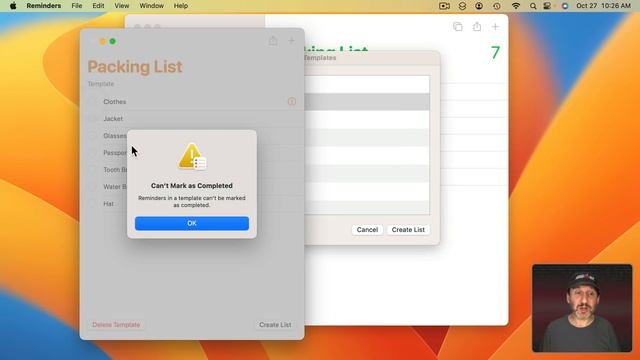Click Create List at bottom of Packing List window

275,325
